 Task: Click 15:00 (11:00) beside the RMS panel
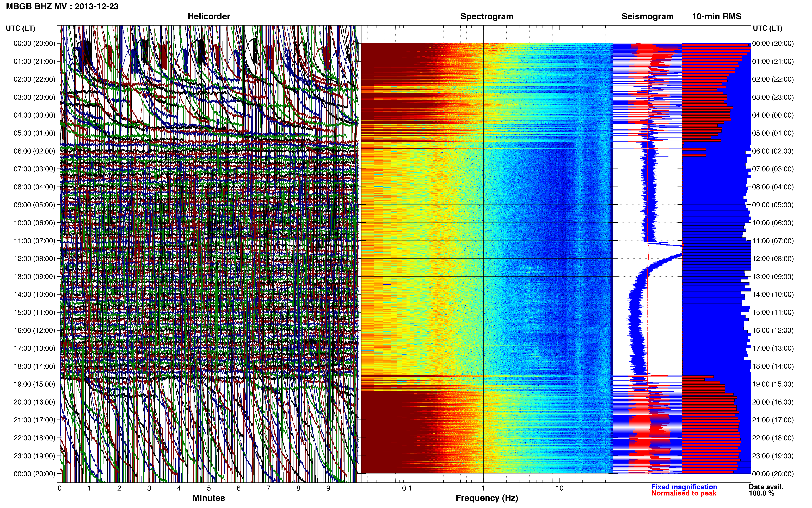tap(773, 312)
